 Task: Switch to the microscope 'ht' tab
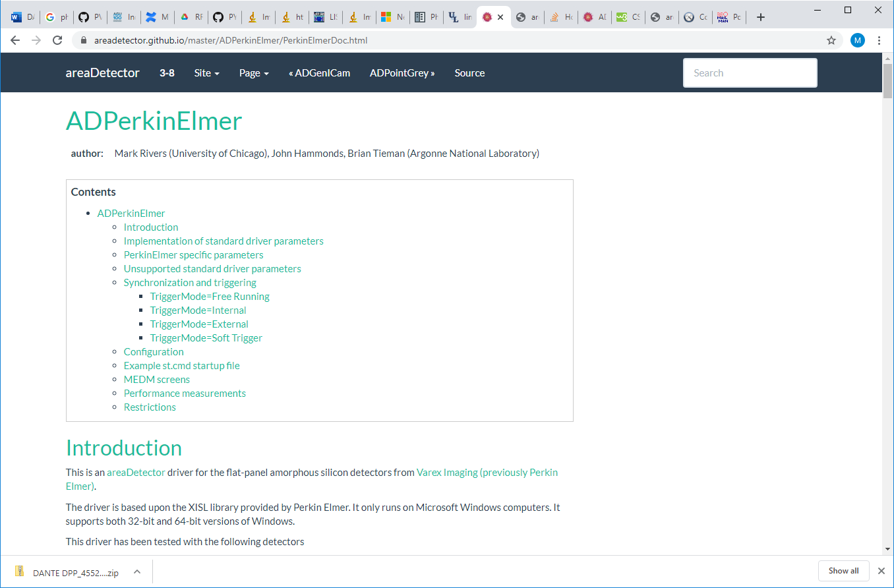tap(293, 18)
